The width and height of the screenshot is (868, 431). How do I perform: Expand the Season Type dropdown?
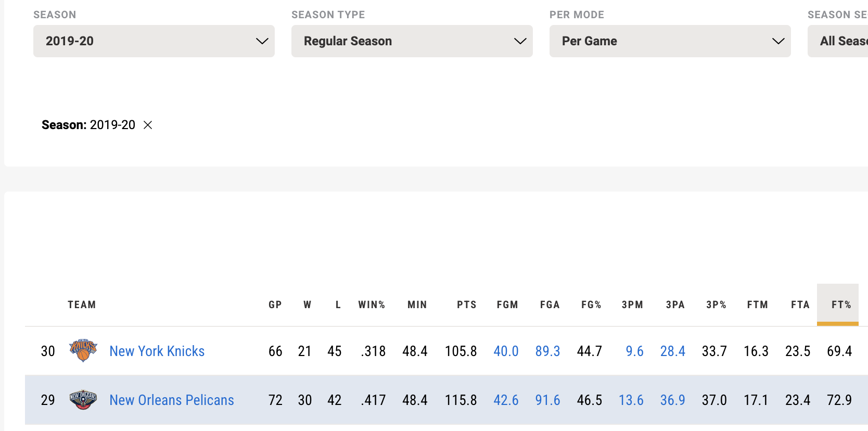pyautogui.click(x=412, y=41)
